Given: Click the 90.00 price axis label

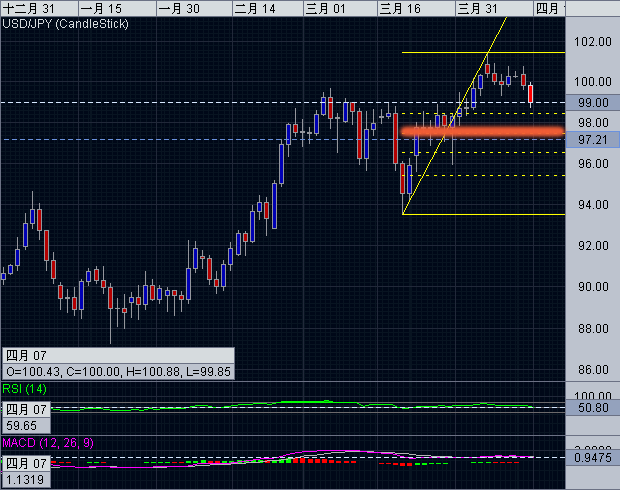Looking at the screenshot, I should [592, 287].
